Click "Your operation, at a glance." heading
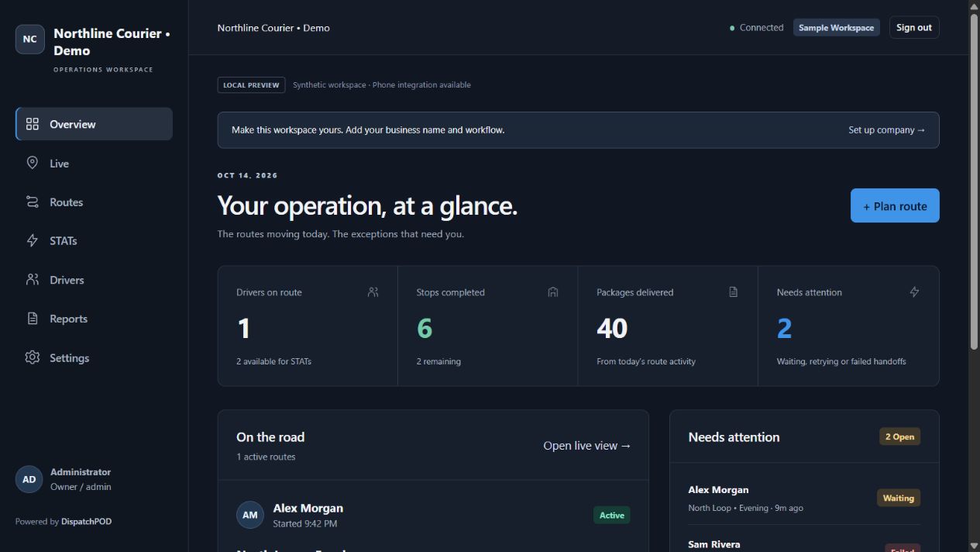This screenshot has width=980, height=552. 367,205
